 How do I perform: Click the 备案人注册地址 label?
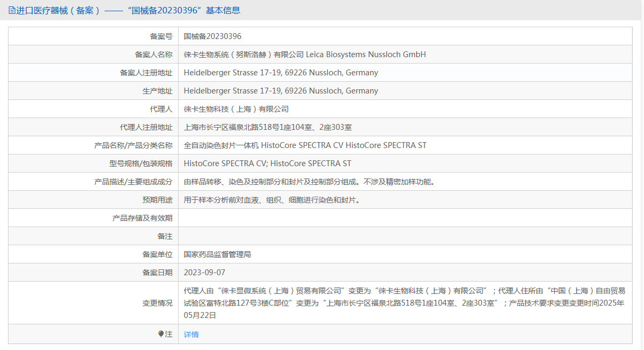[146, 73]
